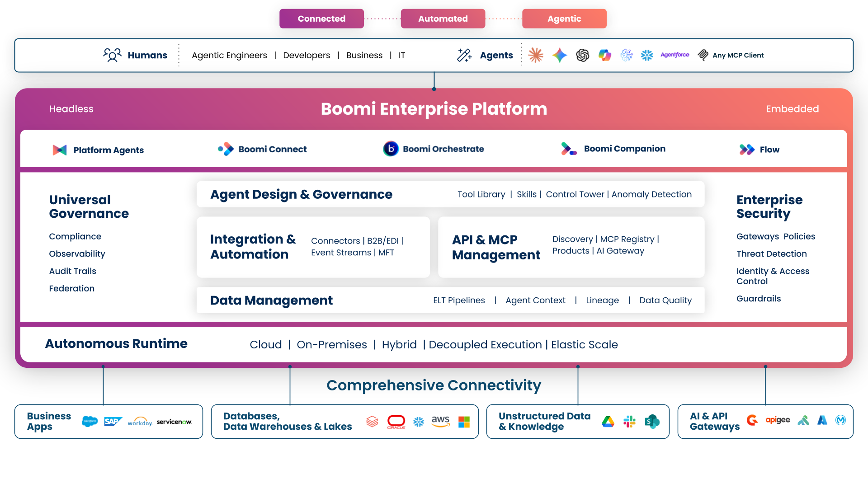868x488 pixels.
Task: Select the Agentic stage pill
Action: coord(564,19)
